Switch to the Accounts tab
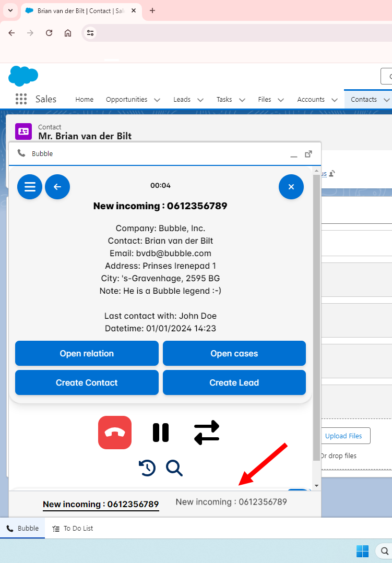Screen dimensions: 392x563 coord(311,99)
